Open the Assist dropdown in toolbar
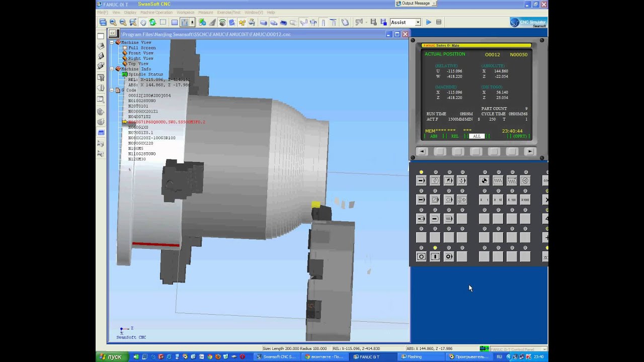This screenshot has height=362, width=644. coord(406,22)
